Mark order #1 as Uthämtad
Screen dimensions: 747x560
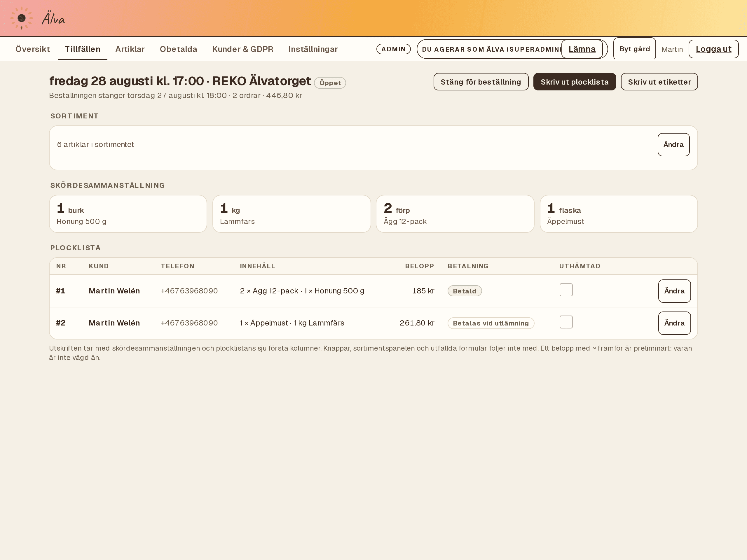pos(566,290)
